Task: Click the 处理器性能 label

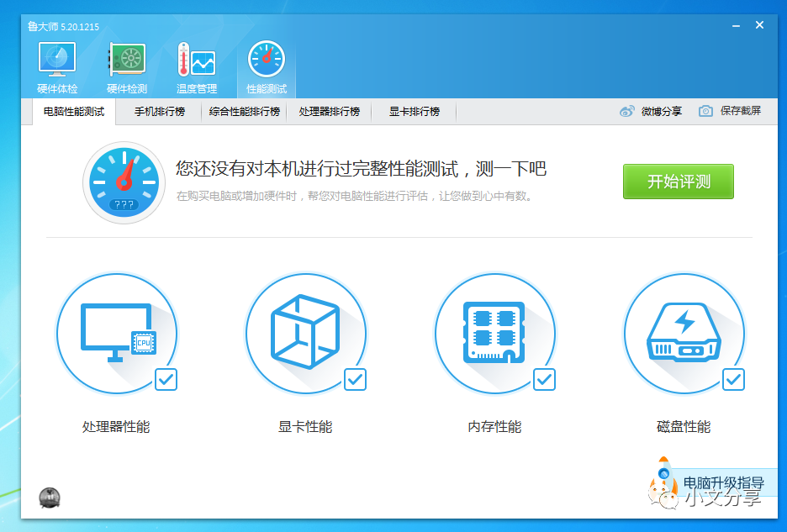Action: pyautogui.click(x=116, y=427)
